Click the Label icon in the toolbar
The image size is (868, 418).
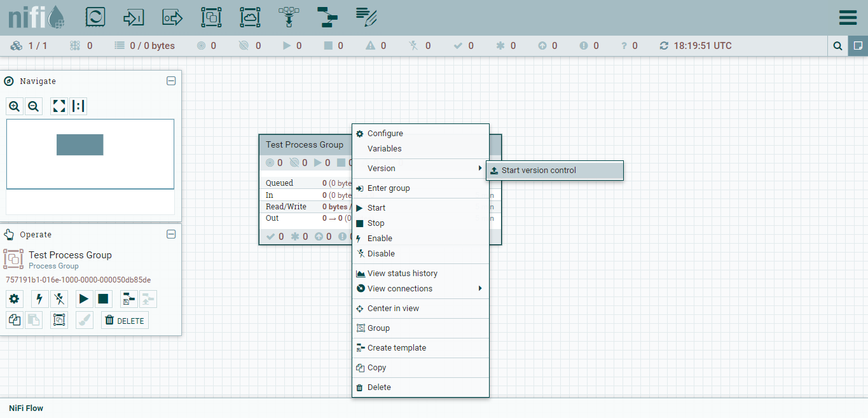tap(366, 17)
